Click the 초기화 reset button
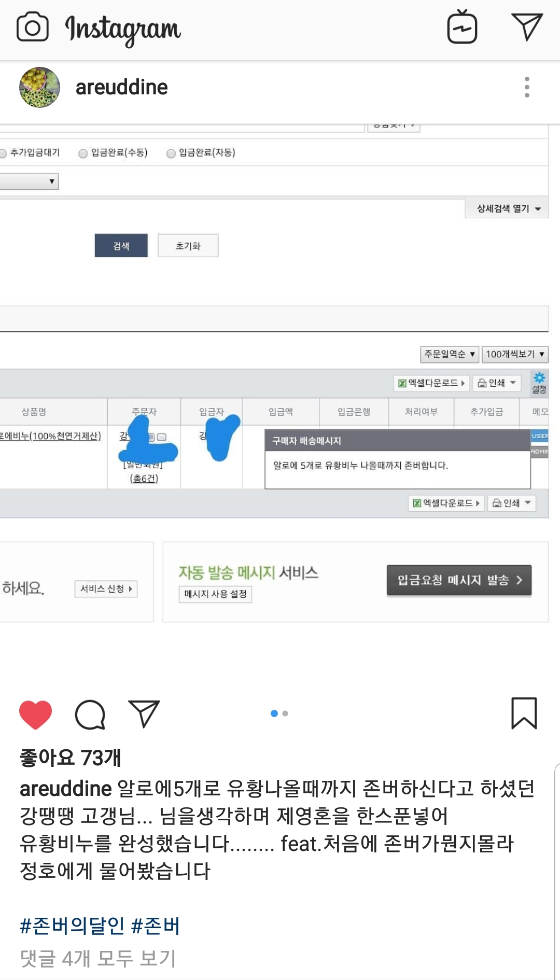Image resolution: width=560 pixels, height=980 pixels. (x=188, y=246)
